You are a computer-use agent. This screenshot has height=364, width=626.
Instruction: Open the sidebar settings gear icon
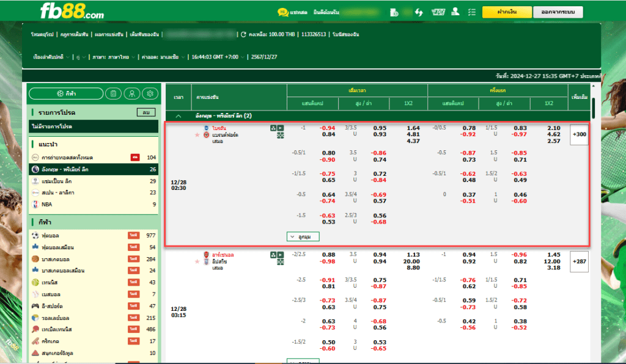pyautogui.click(x=150, y=93)
